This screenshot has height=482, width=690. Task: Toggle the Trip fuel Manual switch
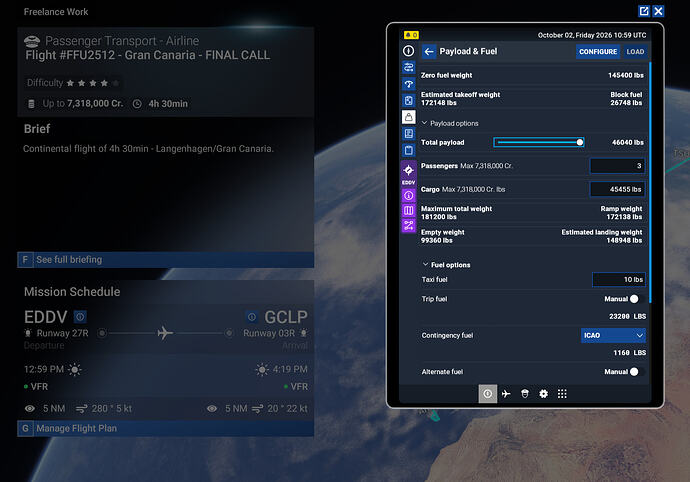tap(637, 299)
